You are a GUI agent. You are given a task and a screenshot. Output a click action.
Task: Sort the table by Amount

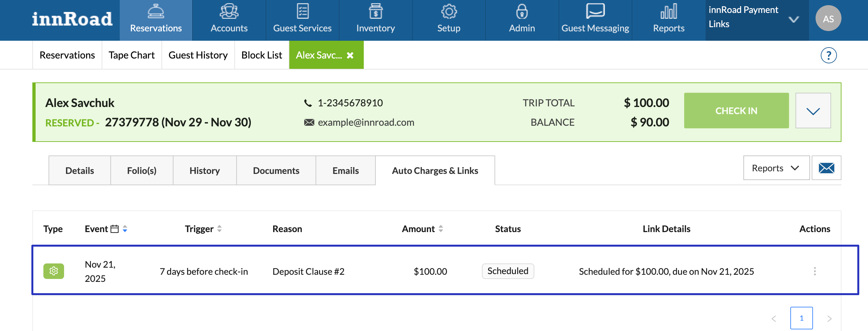tap(440, 229)
